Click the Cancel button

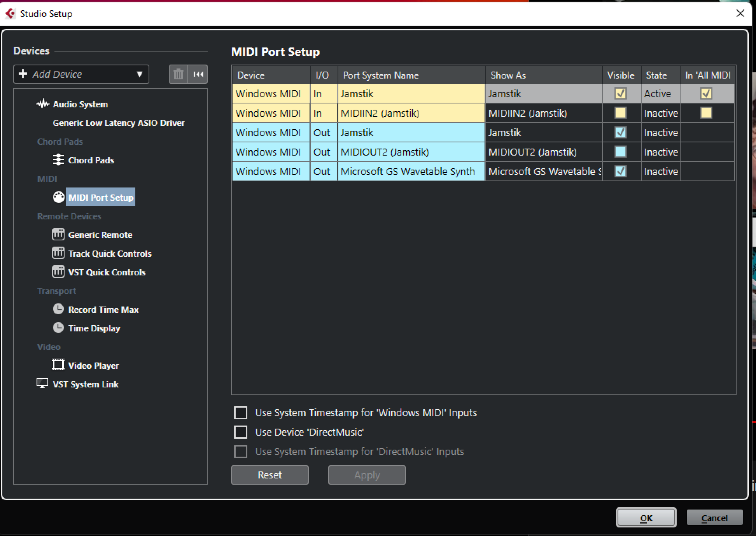click(714, 518)
